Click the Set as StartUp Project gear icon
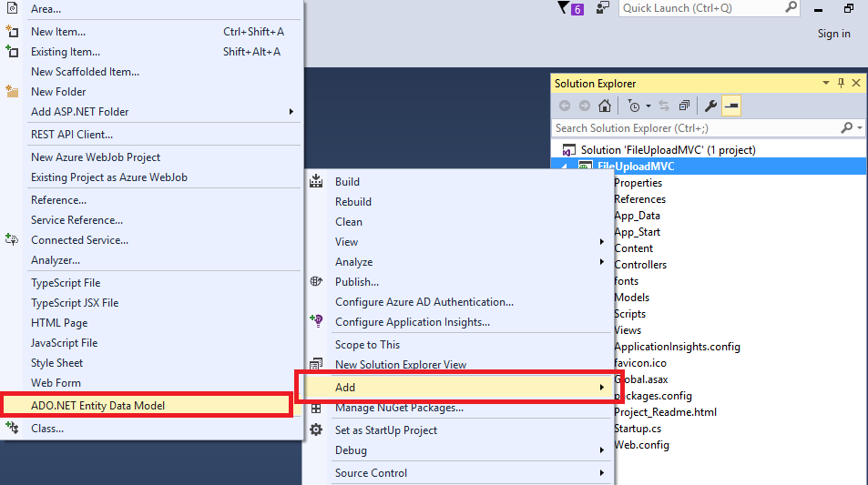Screen dimensions: 868x485 (x=316, y=429)
